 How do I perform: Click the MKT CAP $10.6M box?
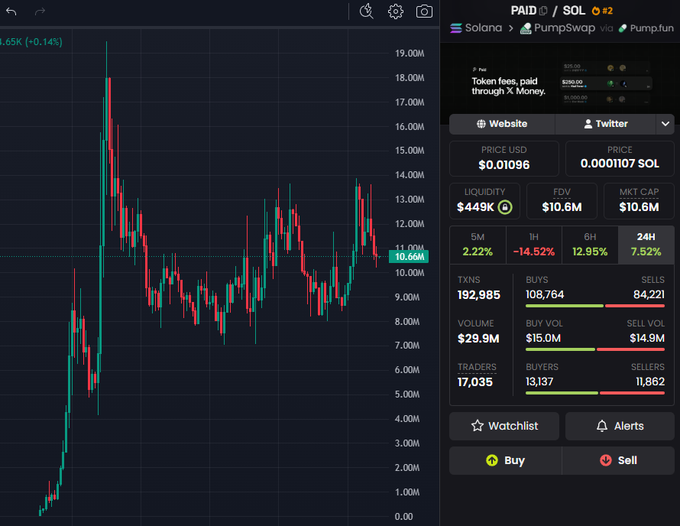tap(639, 201)
